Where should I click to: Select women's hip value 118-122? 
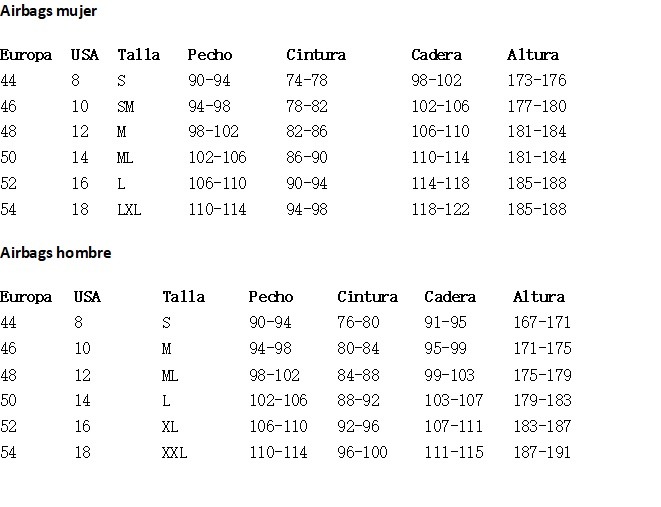(441, 209)
